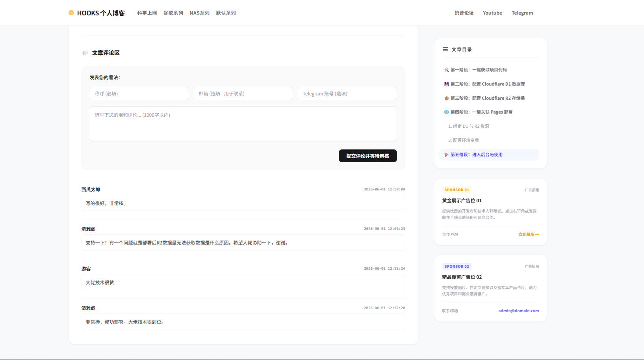Click 合作咨询 label in sponsor card
This screenshot has height=360, width=644.
click(x=450, y=235)
